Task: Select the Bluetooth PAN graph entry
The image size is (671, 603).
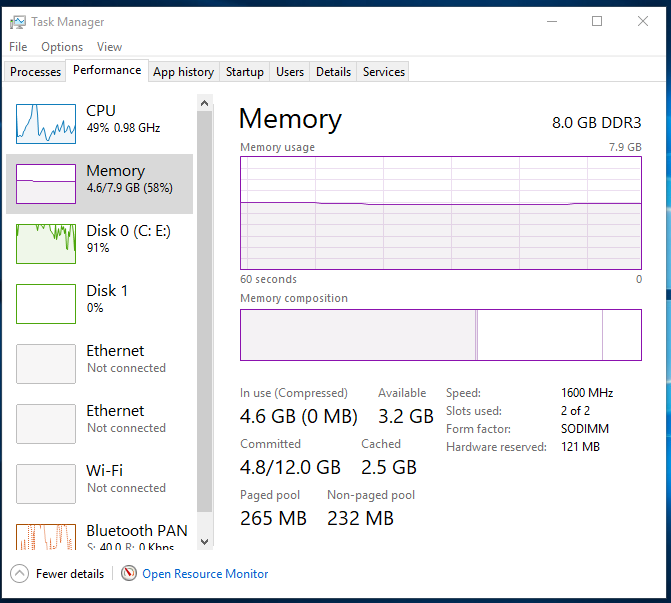Action: pos(46,537)
